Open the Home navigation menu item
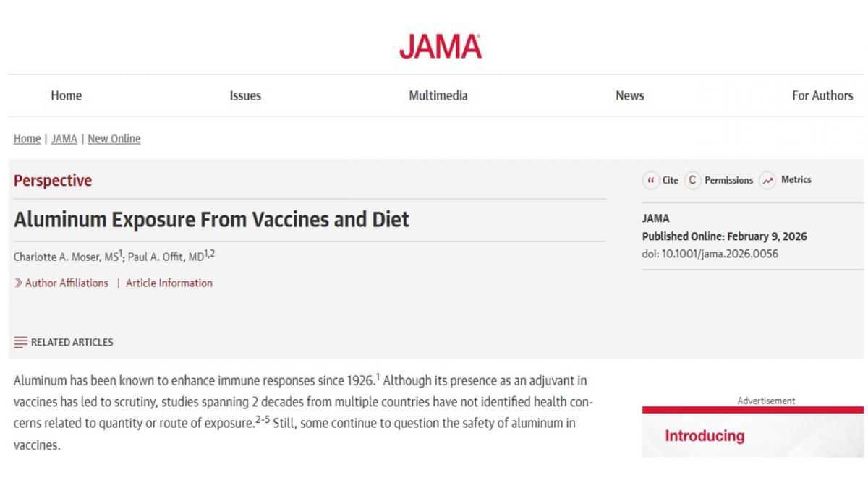Viewport: 868px width, 488px height. pyautogui.click(x=66, y=95)
